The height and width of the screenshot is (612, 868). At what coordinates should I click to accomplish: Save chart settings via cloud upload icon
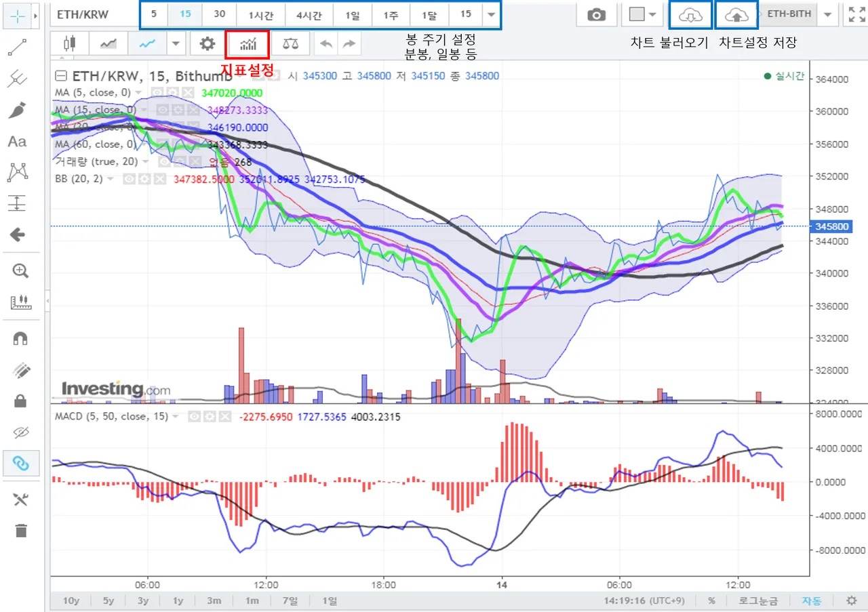(x=736, y=15)
